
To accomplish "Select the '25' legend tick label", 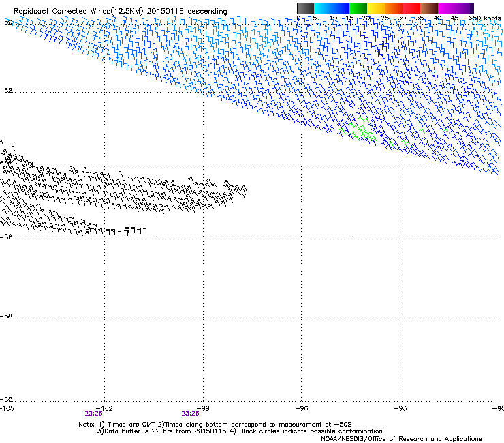I will point(385,18).
